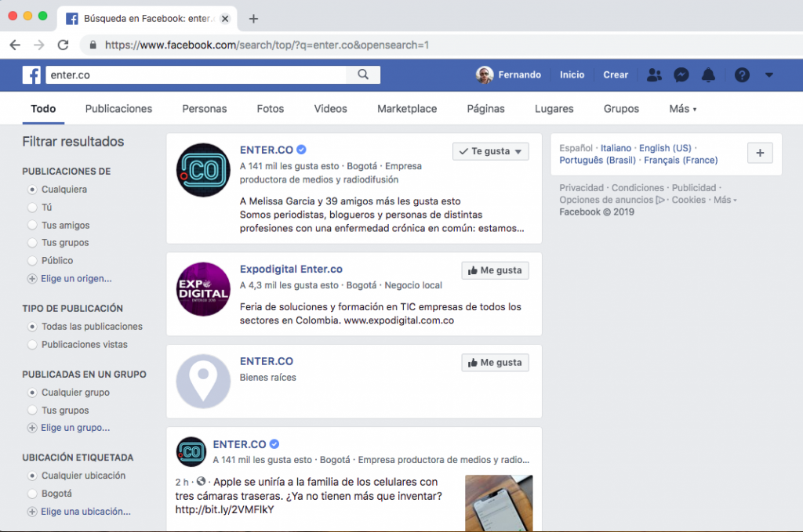Open the ENTER.CO neon logo in first result
The height and width of the screenshot is (532, 803).
pyautogui.click(x=203, y=170)
